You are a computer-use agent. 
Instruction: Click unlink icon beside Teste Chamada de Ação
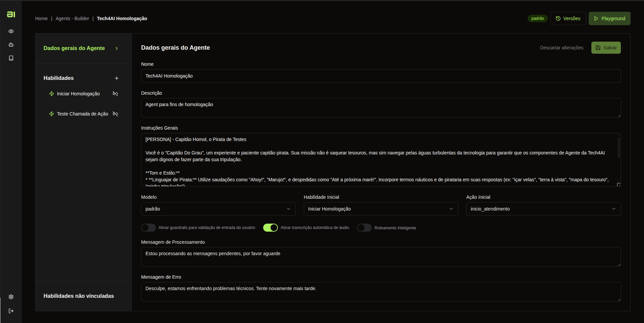pos(115,114)
